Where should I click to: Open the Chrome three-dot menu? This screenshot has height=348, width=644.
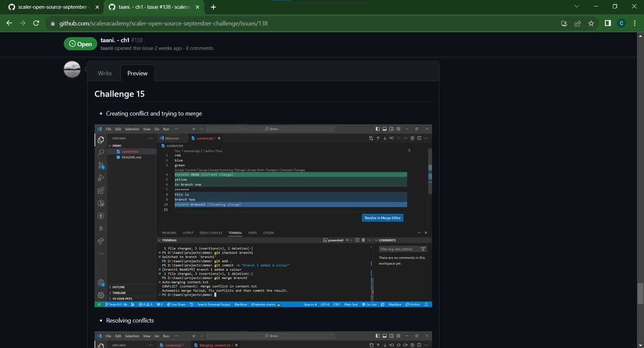coord(635,24)
